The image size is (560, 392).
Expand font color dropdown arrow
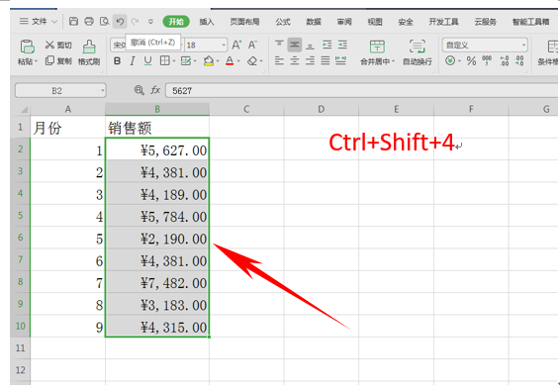tap(238, 61)
